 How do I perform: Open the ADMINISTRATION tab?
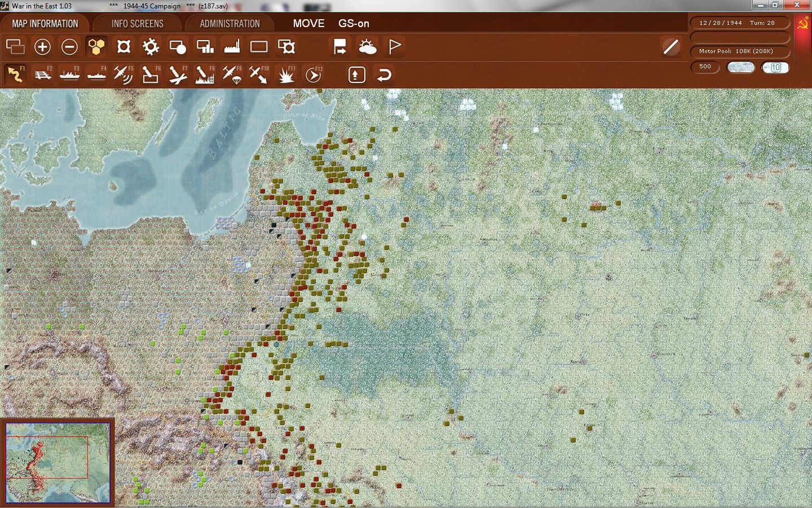[230, 24]
